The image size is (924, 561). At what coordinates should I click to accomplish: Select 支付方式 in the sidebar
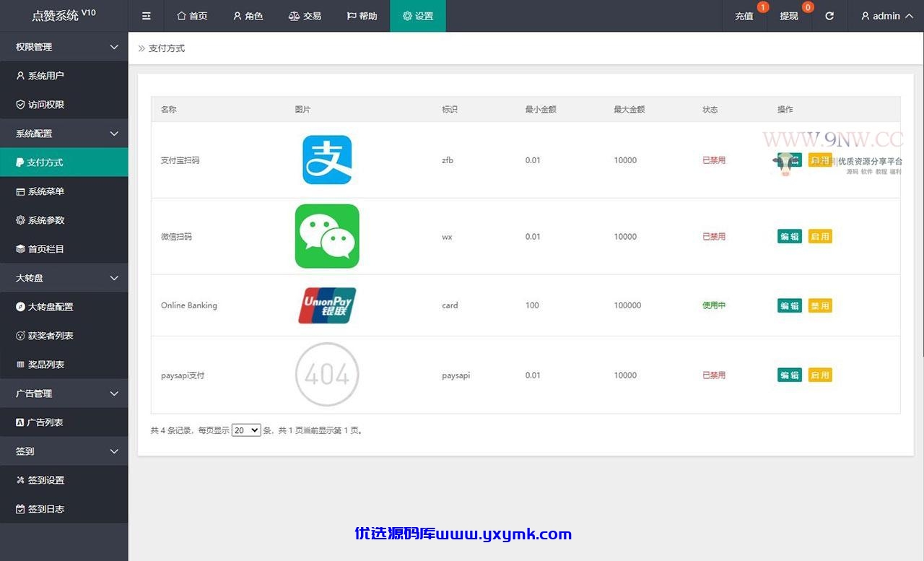(64, 162)
